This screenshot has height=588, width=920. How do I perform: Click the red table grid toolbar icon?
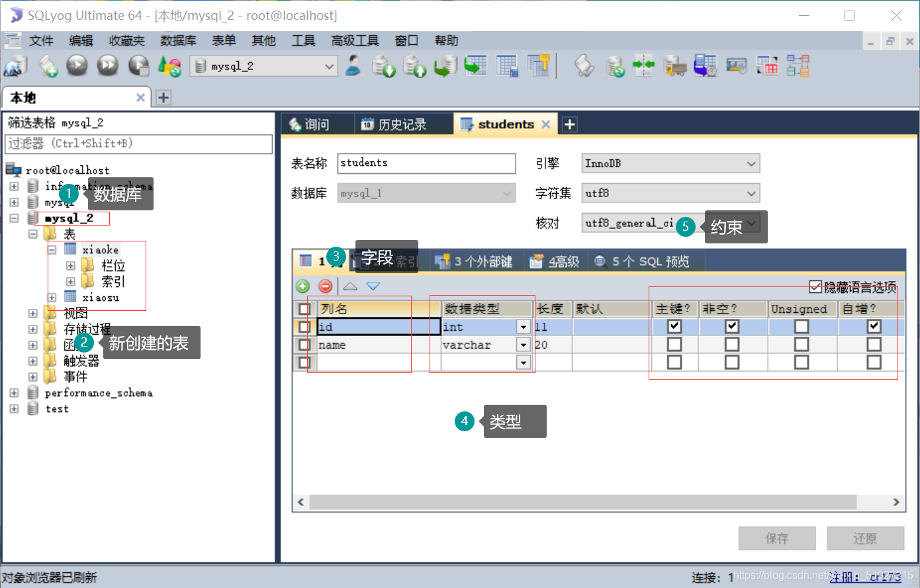click(766, 65)
